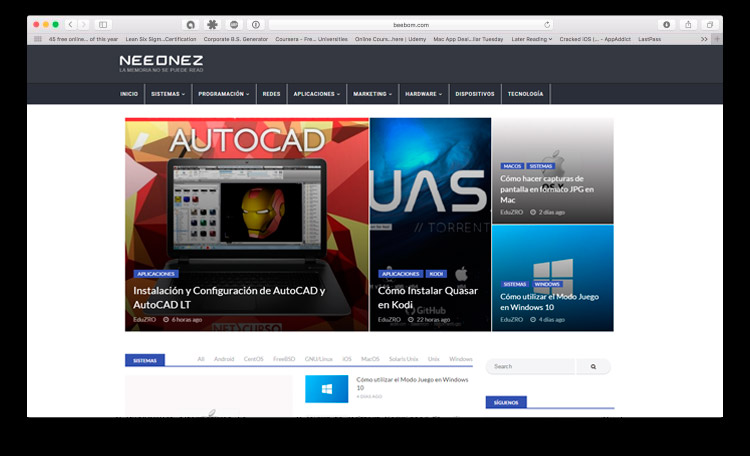Open the Cracked iOS AppAddict bookmark

pyautogui.click(x=595, y=39)
